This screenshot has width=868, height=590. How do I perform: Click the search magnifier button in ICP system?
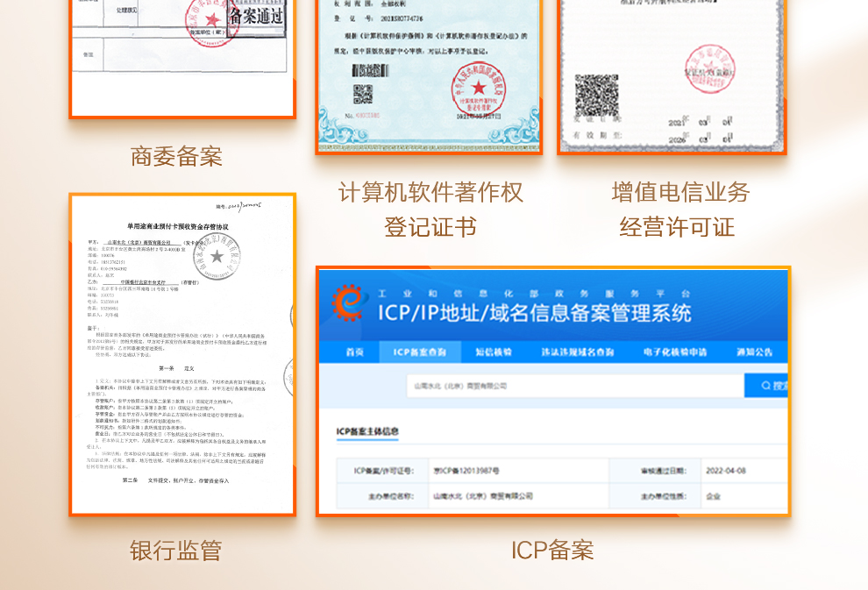point(766,385)
